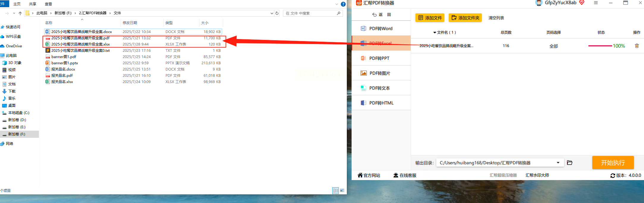Viewport: 644px width, 203px height.
Task: Click the 添加文件 button
Action: 430,18
